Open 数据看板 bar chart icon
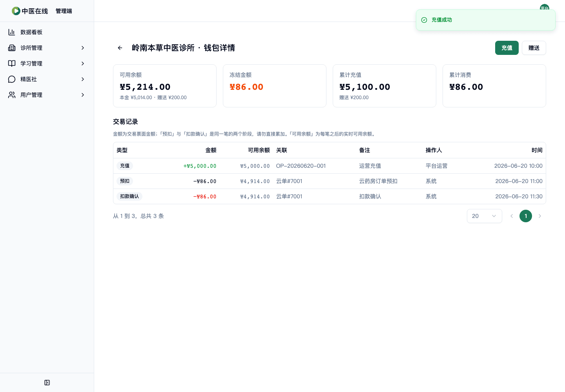Image resolution: width=565 pixels, height=392 pixels. click(12, 32)
